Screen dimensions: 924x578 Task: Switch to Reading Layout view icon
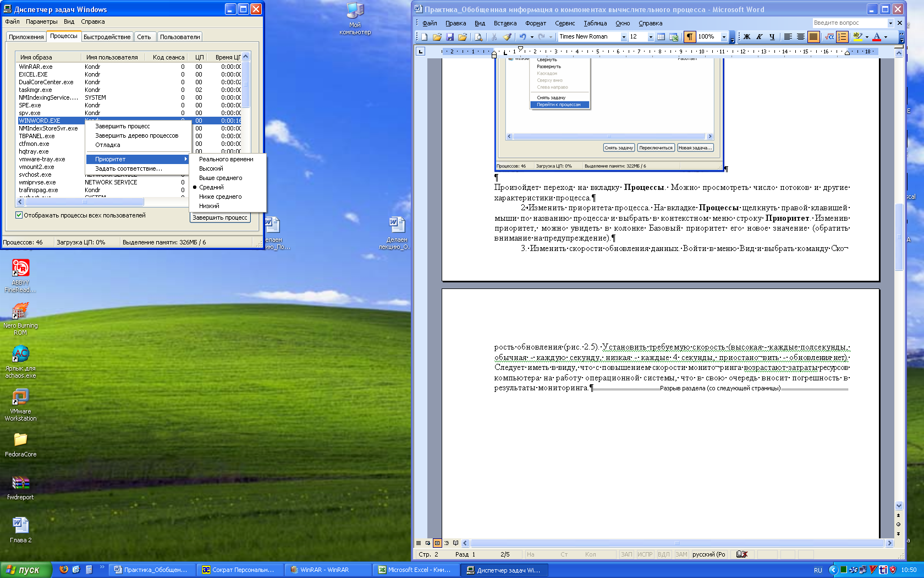(x=455, y=543)
